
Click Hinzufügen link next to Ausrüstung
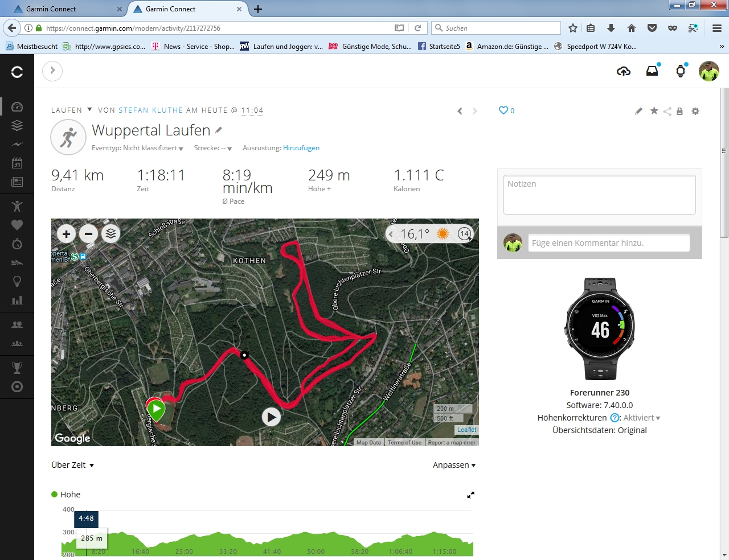pyautogui.click(x=301, y=148)
